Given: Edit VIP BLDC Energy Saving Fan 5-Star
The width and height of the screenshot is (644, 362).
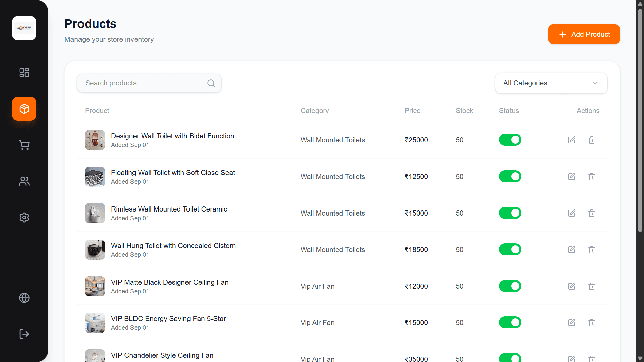Looking at the screenshot, I should point(572,323).
